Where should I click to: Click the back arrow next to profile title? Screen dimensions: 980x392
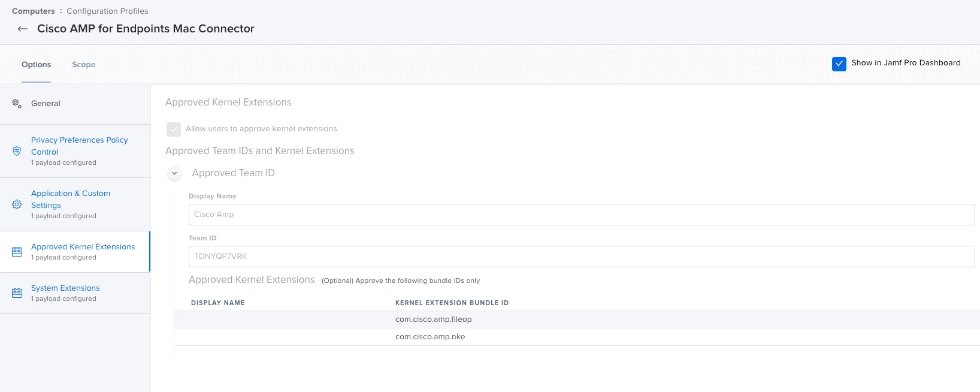click(x=23, y=29)
